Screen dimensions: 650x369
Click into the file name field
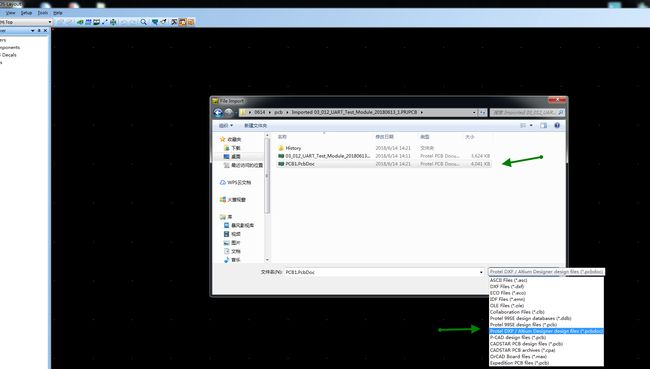(x=381, y=272)
